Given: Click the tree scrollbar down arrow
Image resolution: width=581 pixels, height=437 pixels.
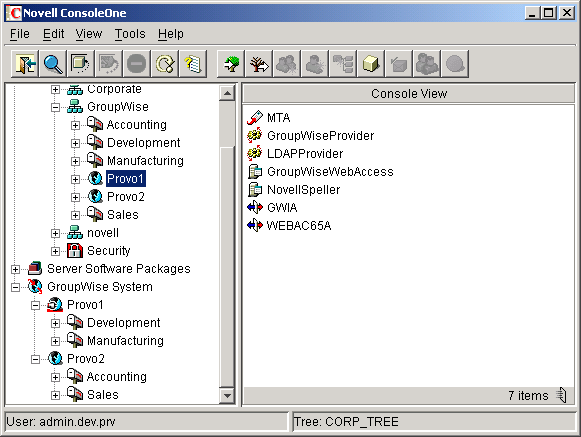Looking at the screenshot, I should [227, 396].
